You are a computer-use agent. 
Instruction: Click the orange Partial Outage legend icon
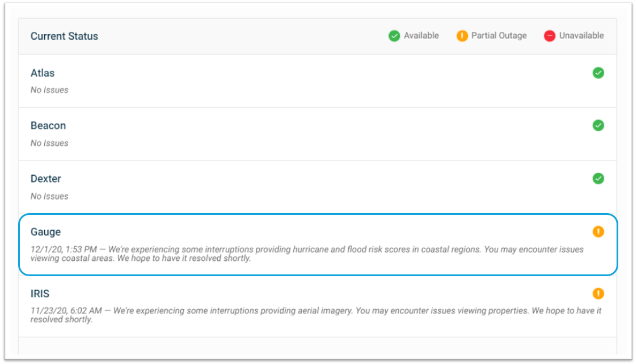click(462, 36)
